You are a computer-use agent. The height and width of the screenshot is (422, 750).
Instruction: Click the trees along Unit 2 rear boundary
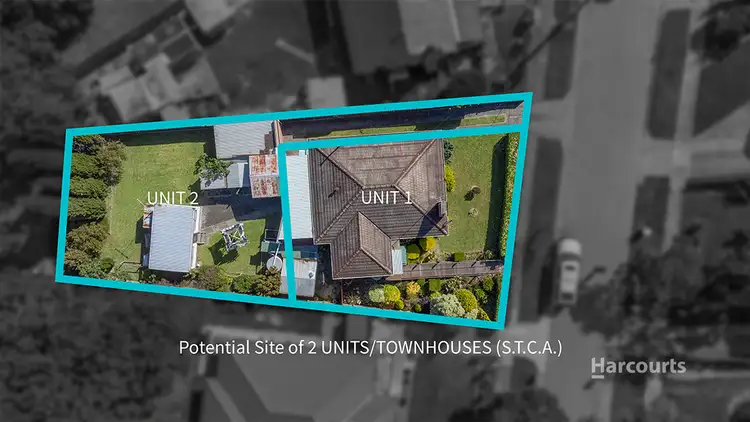tap(88, 200)
